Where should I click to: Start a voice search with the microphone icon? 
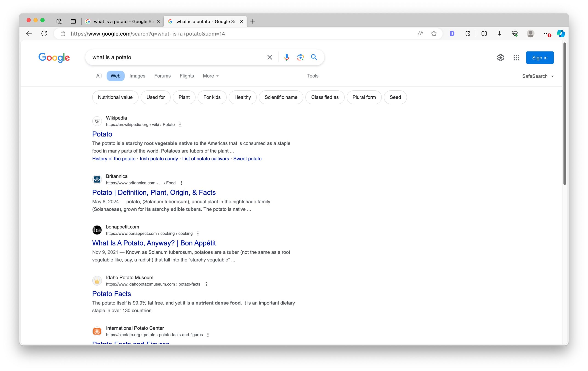tap(286, 57)
